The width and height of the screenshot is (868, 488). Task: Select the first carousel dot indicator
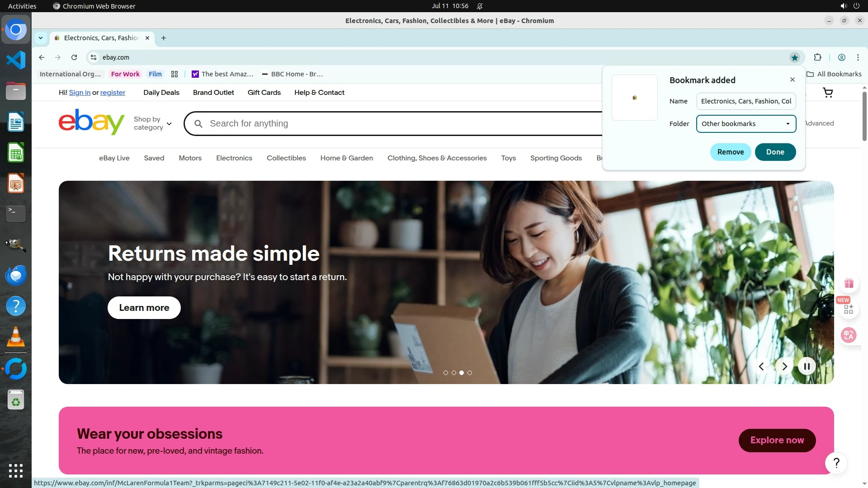coord(446,373)
